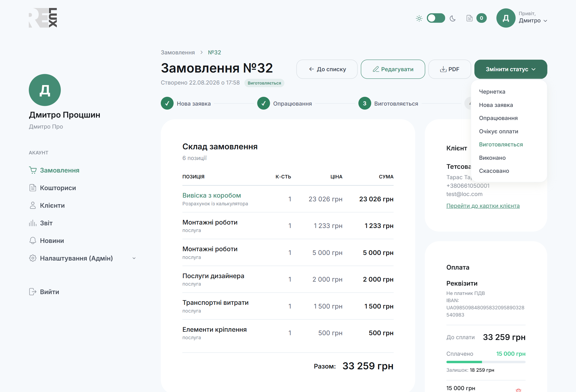Open Клієнти in the sidebar
This screenshot has height=392, width=576.
(x=47, y=205)
